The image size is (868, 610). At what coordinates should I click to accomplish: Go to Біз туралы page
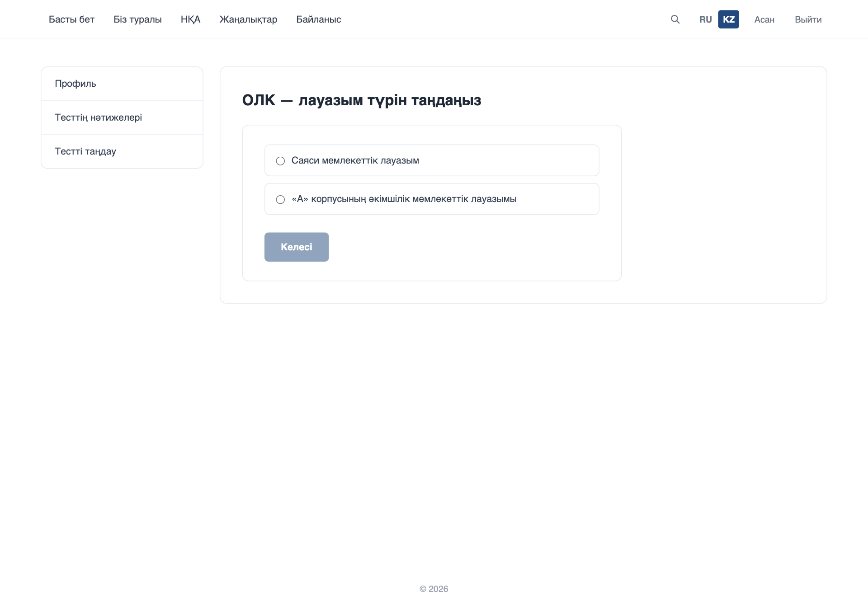pyautogui.click(x=137, y=19)
